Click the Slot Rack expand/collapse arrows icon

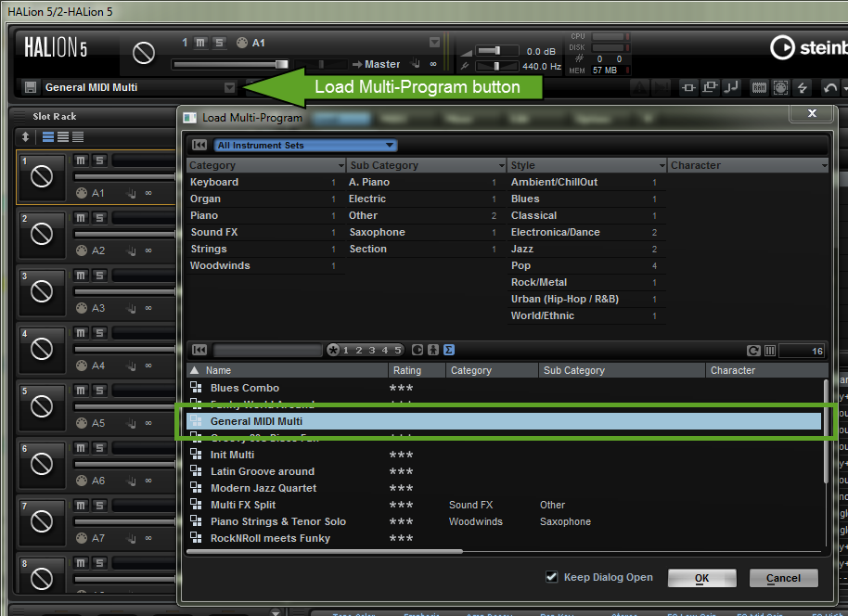[25, 136]
